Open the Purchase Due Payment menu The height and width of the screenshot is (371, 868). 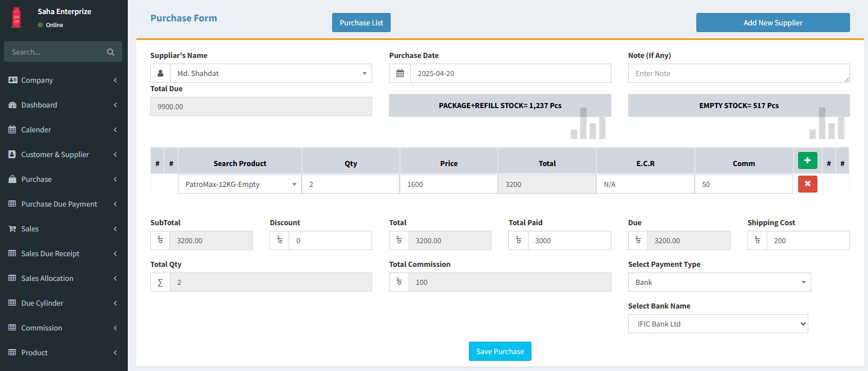pyautogui.click(x=64, y=204)
